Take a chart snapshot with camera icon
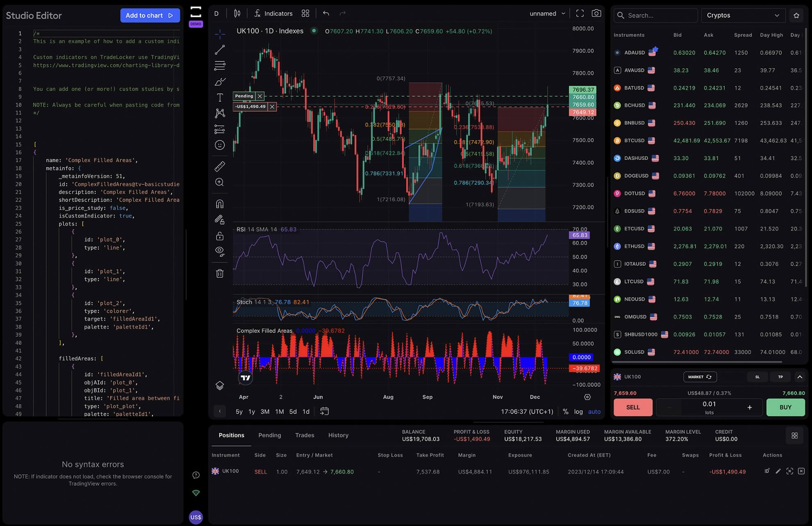 coord(596,13)
